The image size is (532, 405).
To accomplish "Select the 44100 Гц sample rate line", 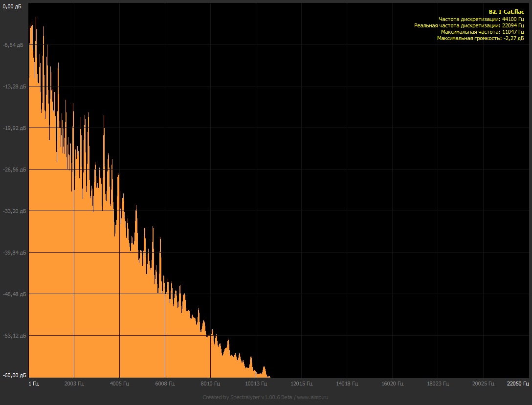I will [481, 19].
